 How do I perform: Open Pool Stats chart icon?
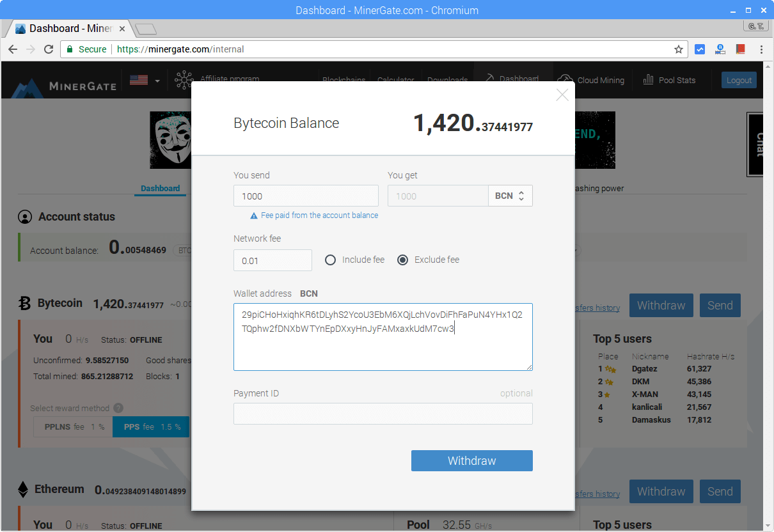pos(648,80)
